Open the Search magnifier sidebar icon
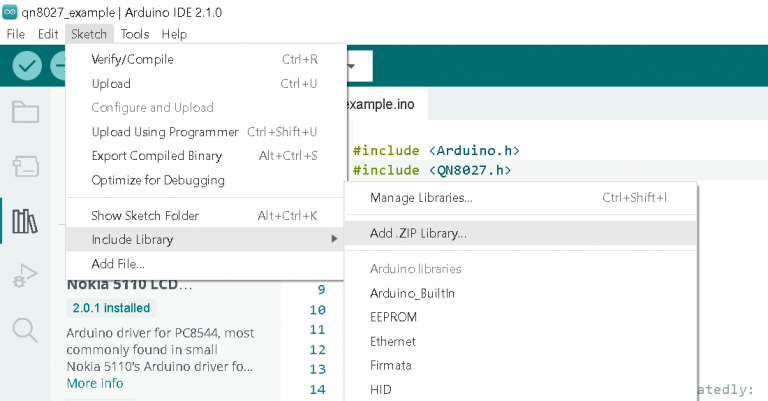Screen dimensions: 768x401 24,330
